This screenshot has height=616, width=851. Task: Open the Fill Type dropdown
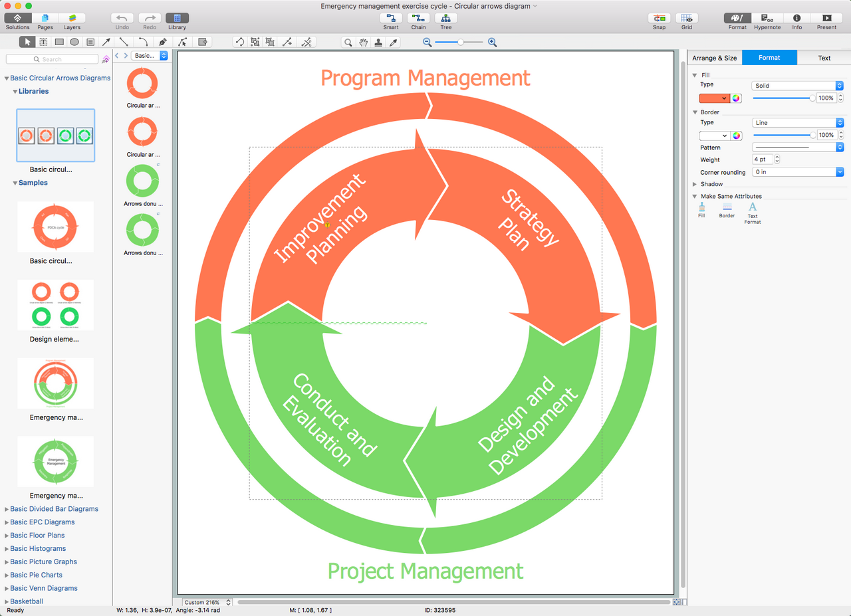(797, 86)
